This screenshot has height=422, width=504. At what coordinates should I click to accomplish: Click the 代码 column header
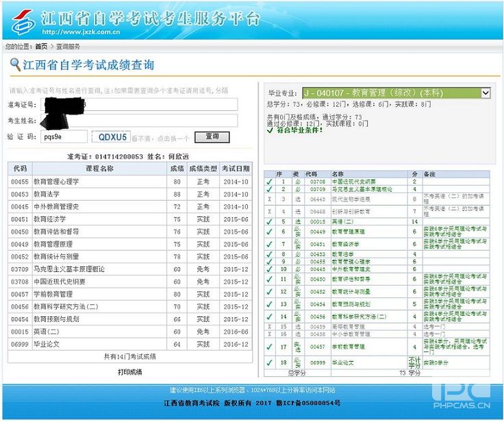[20, 169]
